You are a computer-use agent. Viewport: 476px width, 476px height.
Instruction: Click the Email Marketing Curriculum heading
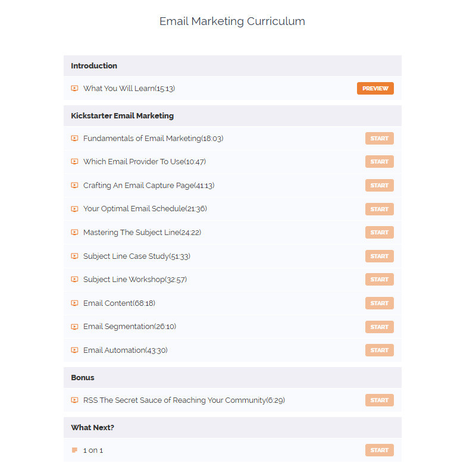tap(232, 21)
